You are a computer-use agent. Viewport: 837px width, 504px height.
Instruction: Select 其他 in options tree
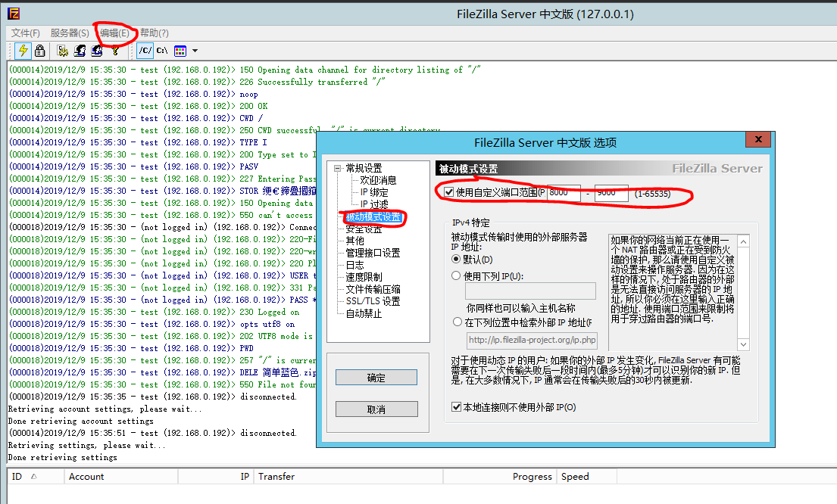pyautogui.click(x=355, y=241)
